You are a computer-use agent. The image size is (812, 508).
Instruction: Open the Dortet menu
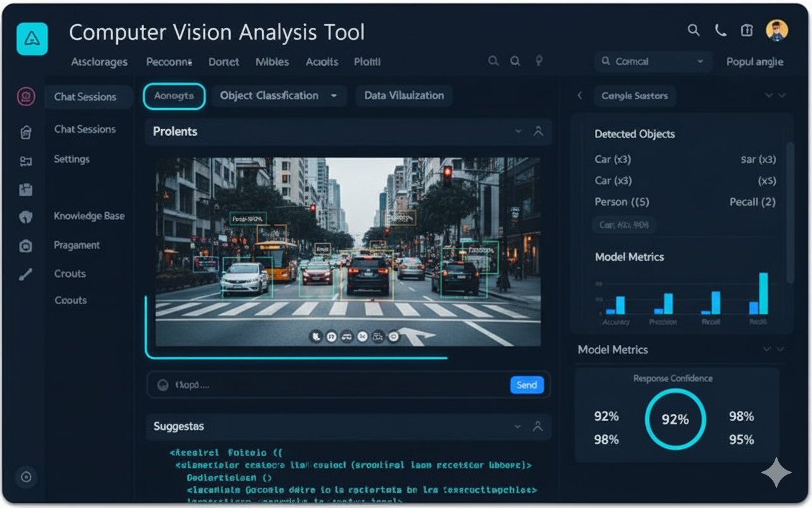224,62
